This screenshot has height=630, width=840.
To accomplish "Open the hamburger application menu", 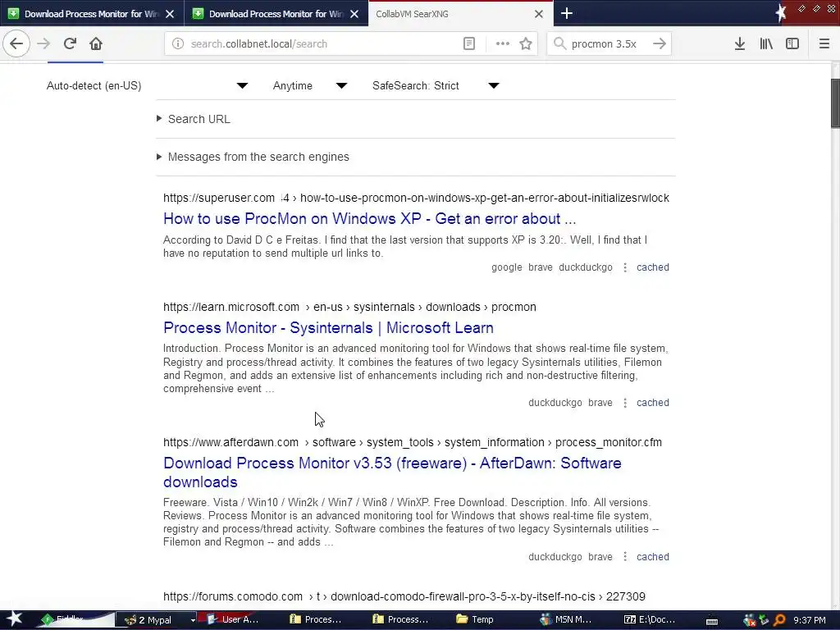I will [824, 43].
